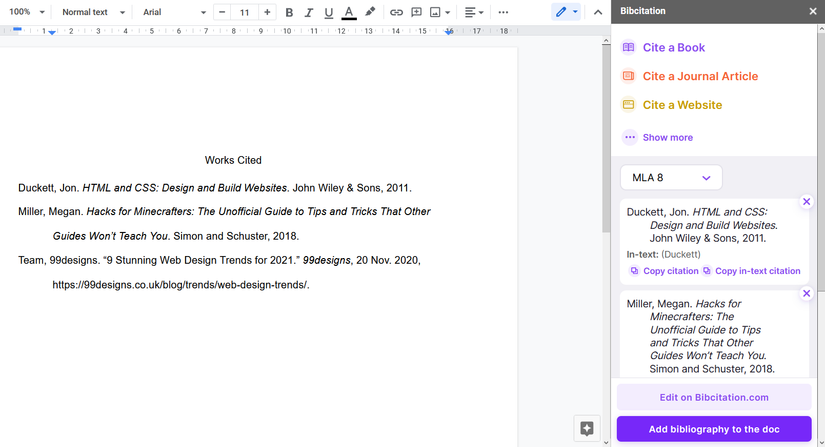Open the three-dot more toolbar options

[x=503, y=12]
